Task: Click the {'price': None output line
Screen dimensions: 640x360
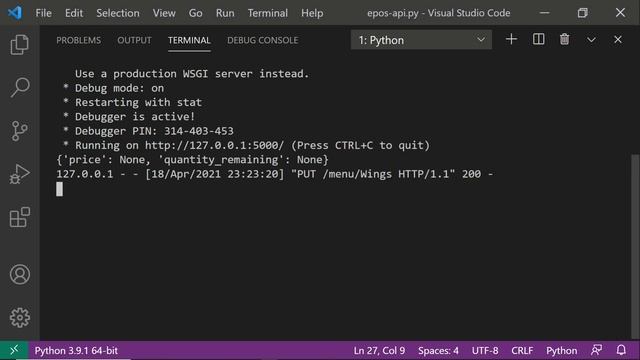Action: (x=192, y=160)
